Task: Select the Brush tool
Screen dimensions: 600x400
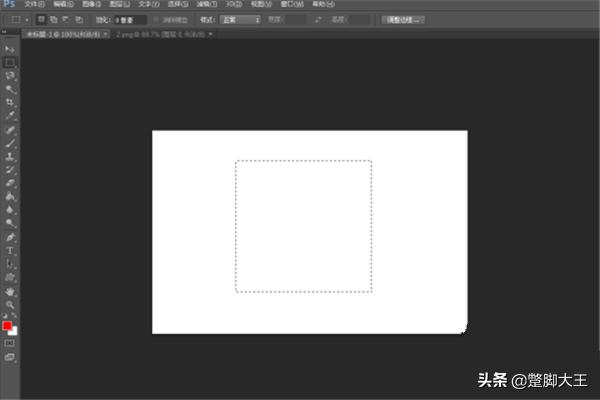Action: (x=10, y=144)
